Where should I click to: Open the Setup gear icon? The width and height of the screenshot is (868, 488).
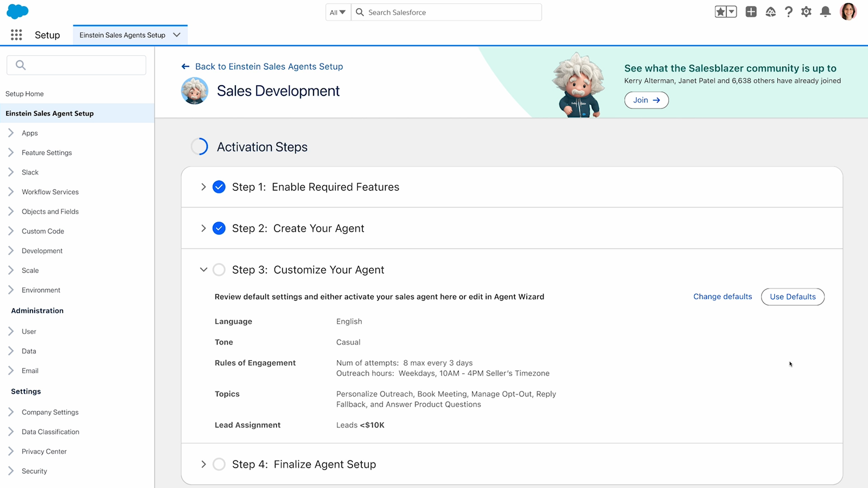click(807, 11)
